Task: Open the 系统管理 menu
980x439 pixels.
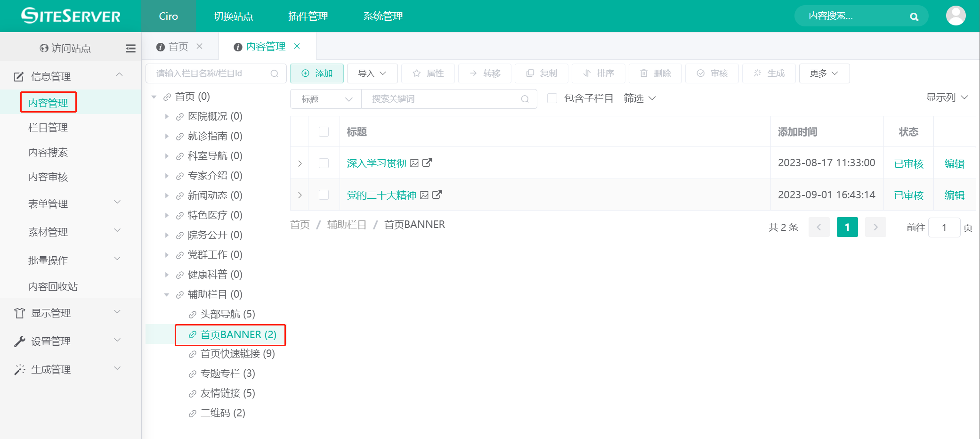Action: coord(382,16)
